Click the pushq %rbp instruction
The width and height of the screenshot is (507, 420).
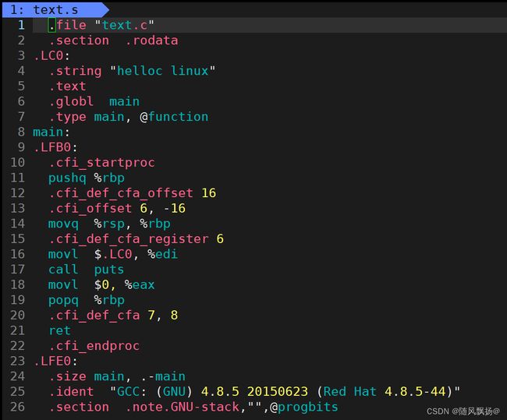[87, 178]
